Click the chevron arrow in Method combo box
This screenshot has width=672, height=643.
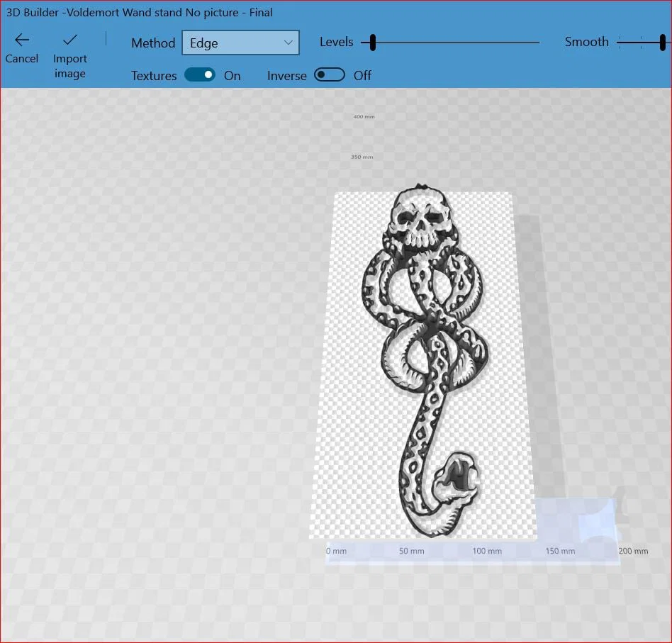pos(288,43)
